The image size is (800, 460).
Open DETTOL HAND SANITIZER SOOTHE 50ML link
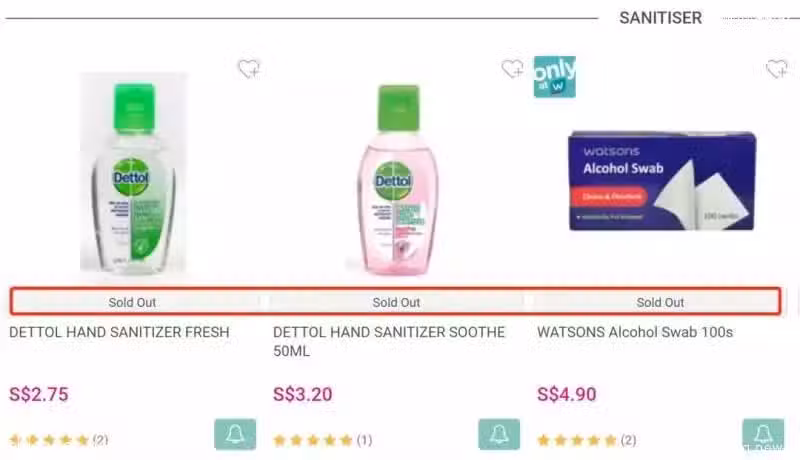(389, 341)
